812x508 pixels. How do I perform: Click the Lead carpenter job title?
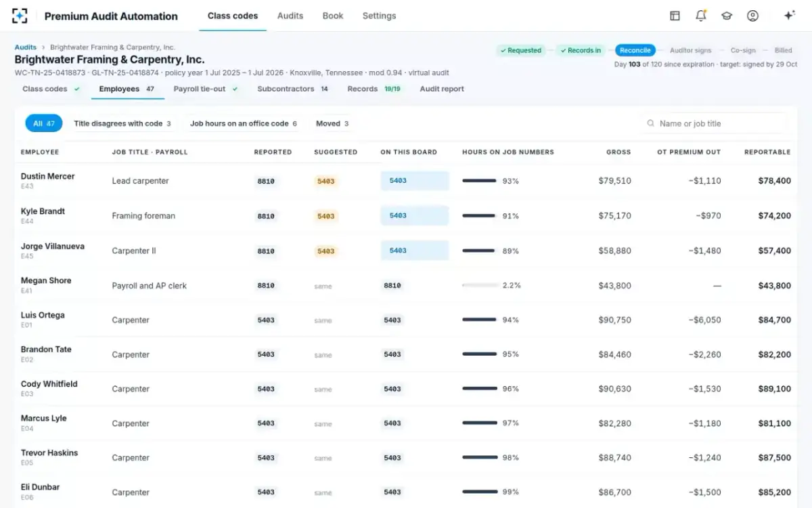tap(141, 181)
